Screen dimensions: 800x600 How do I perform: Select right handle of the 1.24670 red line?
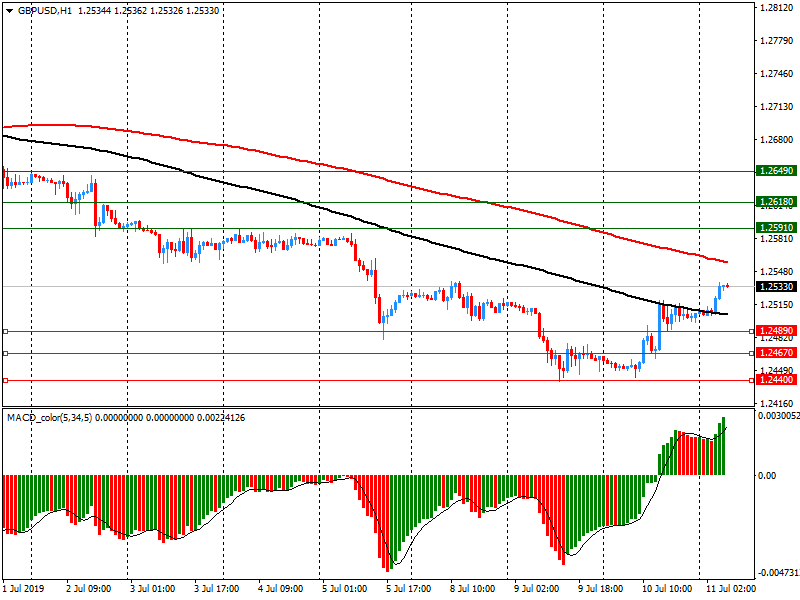tap(752, 354)
